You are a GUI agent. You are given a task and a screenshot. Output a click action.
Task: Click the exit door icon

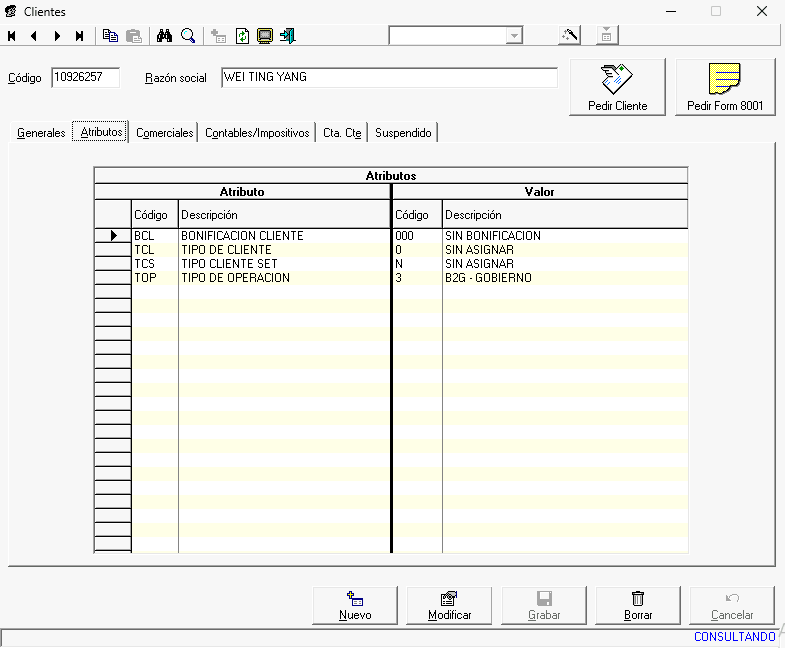288,36
